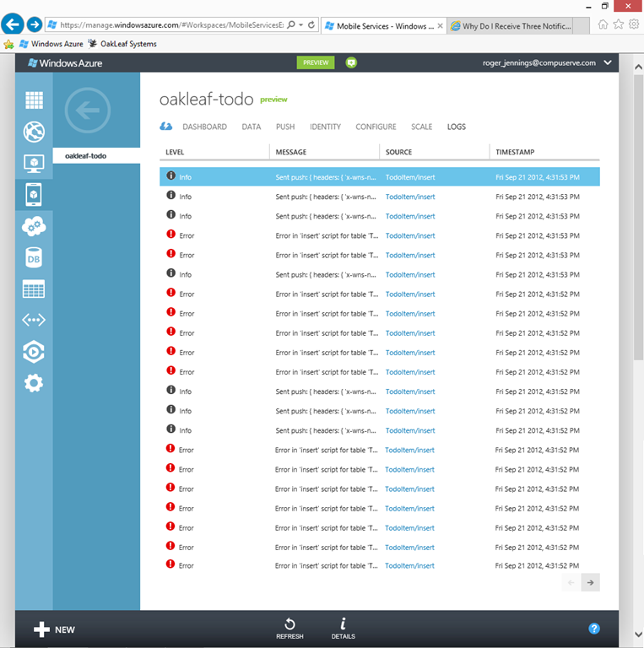Click the 'oakleaf-todo' page title
Viewport: 644px width, 648px height.
[206, 100]
